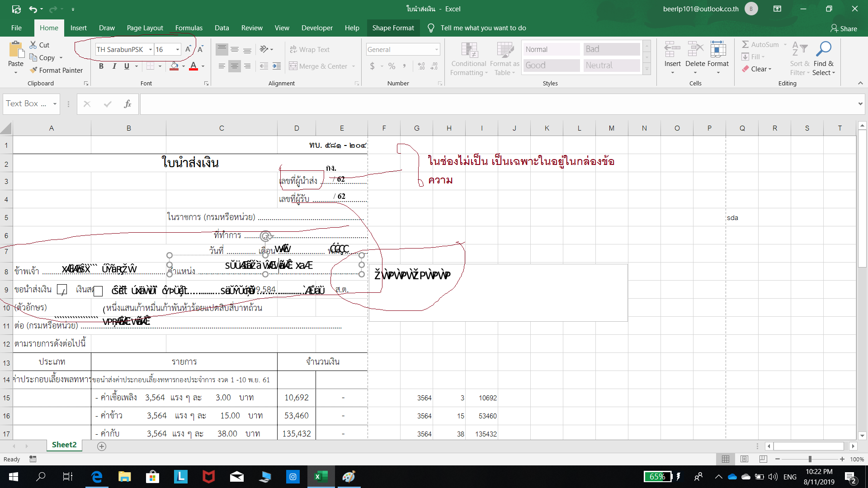Open the font name dropdown
The image size is (868, 488).
(151, 49)
